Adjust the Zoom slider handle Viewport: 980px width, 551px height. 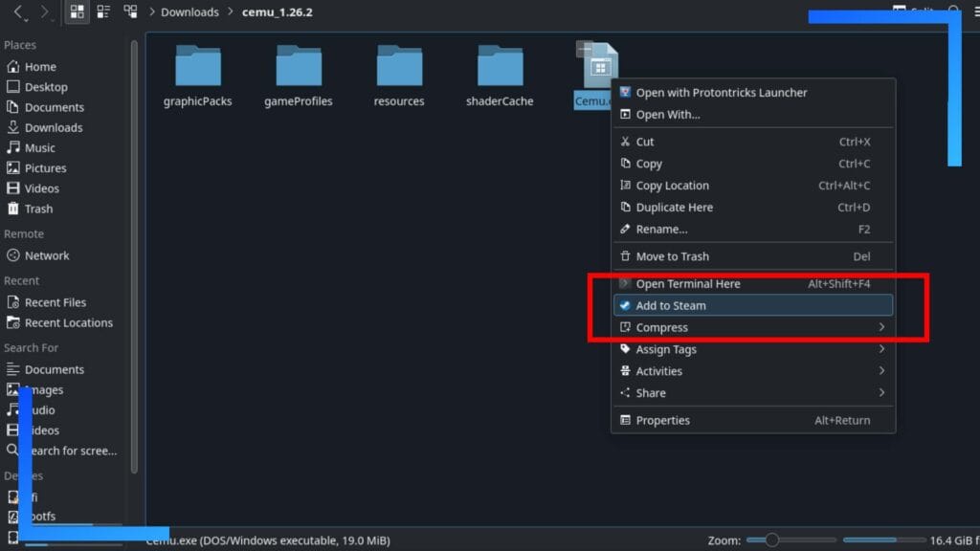771,540
